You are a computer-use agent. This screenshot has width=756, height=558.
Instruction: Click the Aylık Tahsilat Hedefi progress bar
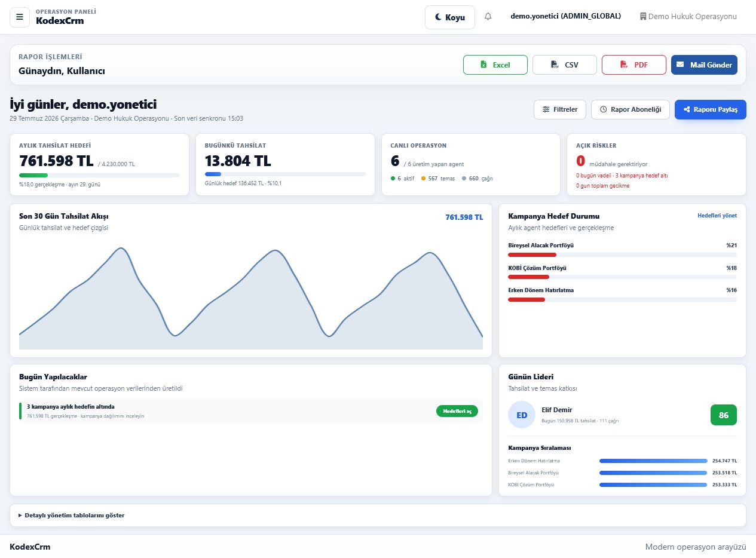pos(99,175)
